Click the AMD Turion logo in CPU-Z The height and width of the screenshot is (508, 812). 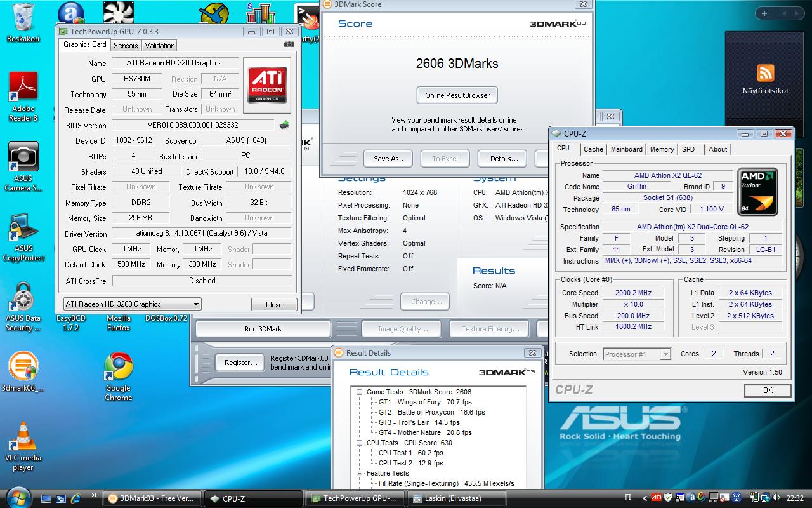click(757, 191)
